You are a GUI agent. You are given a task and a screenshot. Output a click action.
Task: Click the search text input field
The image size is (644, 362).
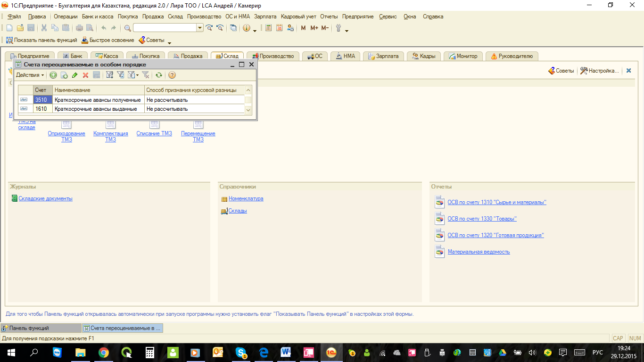[x=165, y=28]
